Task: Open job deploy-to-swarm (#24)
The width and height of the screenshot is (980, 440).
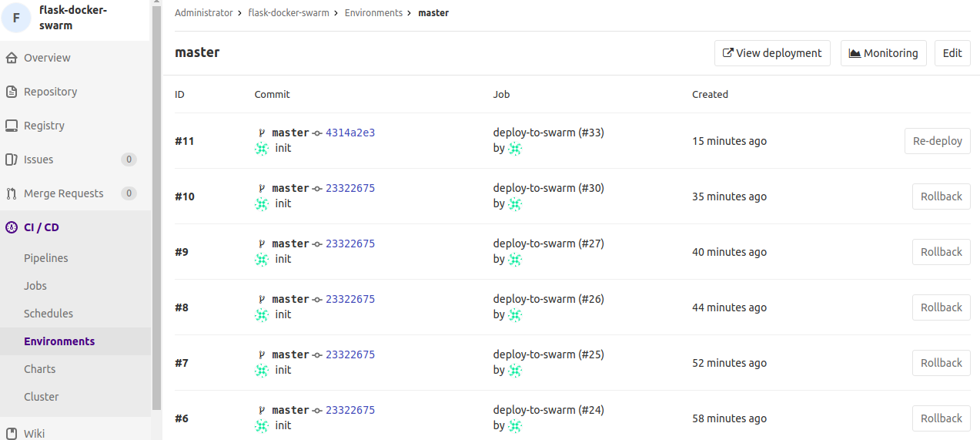Action: [x=548, y=410]
